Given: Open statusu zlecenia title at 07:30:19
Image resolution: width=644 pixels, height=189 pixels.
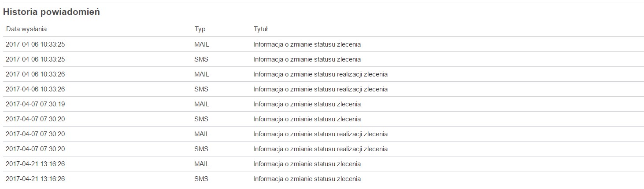Looking at the screenshot, I should point(307,104).
